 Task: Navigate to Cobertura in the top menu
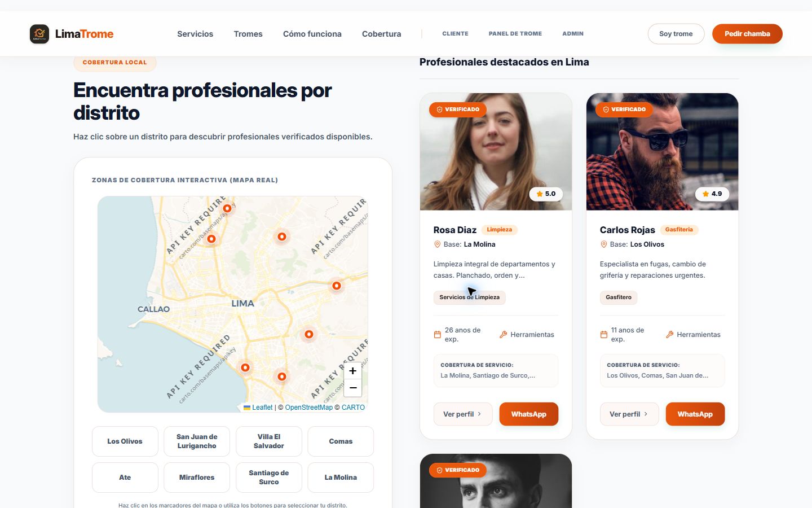382,34
